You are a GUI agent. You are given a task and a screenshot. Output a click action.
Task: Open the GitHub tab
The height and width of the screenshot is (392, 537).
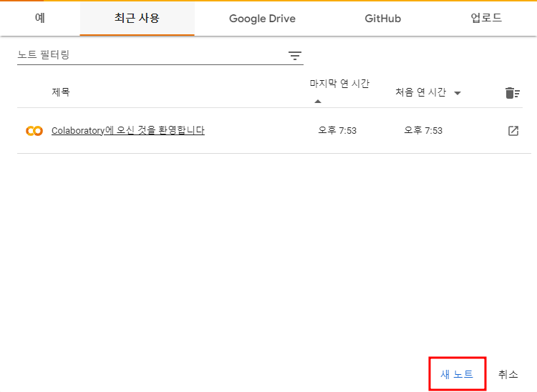tap(382, 18)
